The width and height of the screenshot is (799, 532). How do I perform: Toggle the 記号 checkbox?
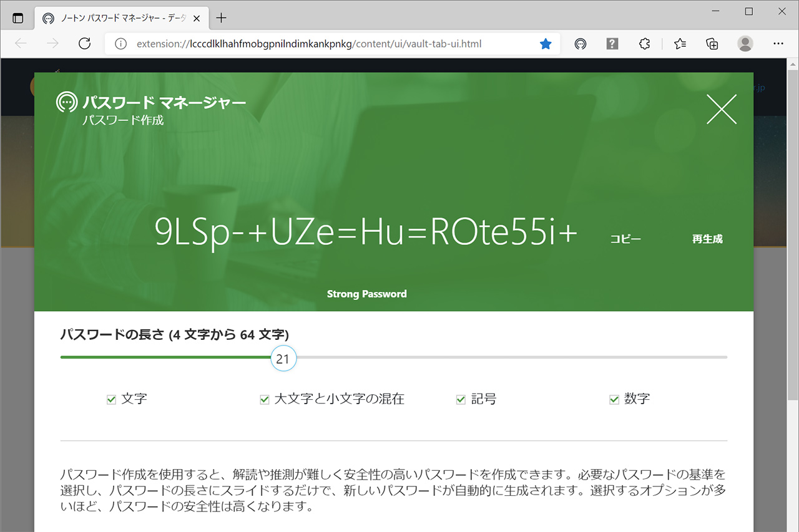point(461,400)
